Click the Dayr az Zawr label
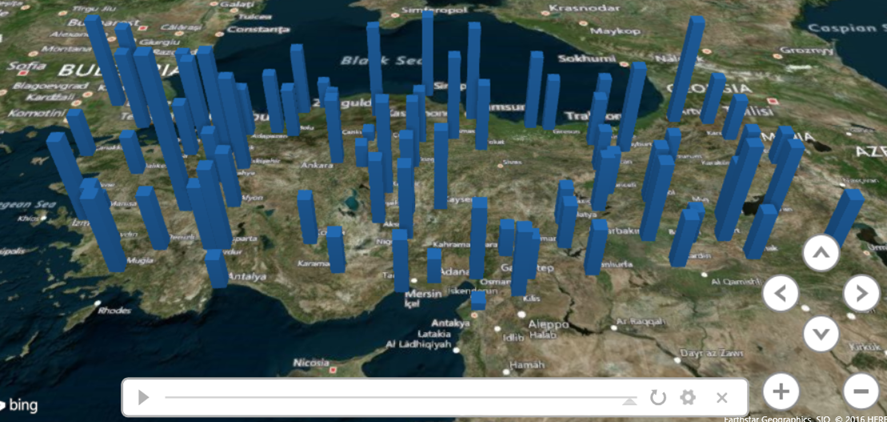Screen dimensions: 887x422 click(x=711, y=353)
